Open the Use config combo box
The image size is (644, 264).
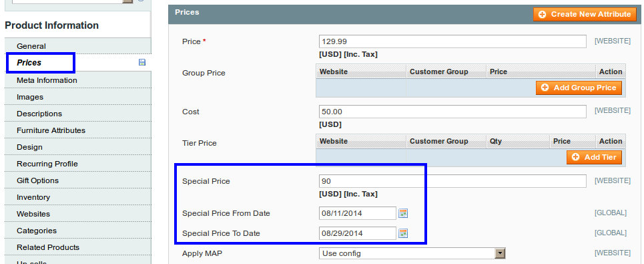(x=412, y=253)
